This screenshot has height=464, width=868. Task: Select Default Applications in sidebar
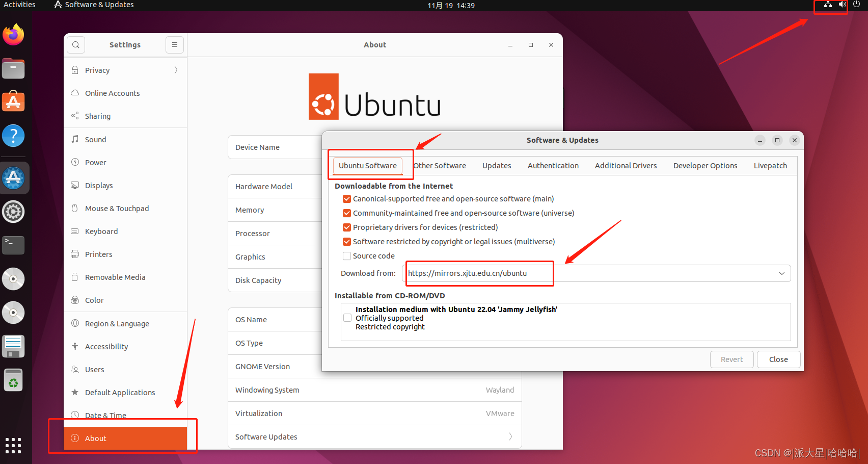pos(125,393)
